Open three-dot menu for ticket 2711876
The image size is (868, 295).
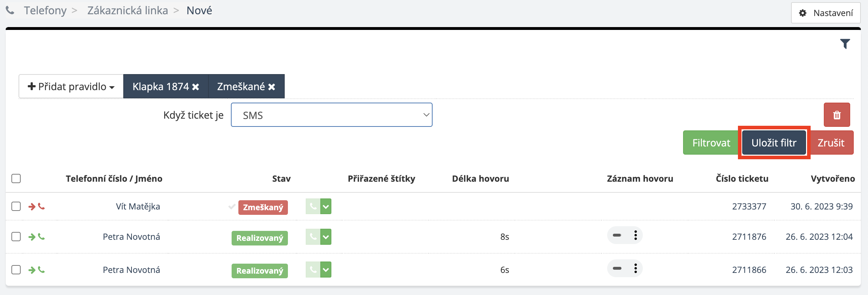pos(635,235)
